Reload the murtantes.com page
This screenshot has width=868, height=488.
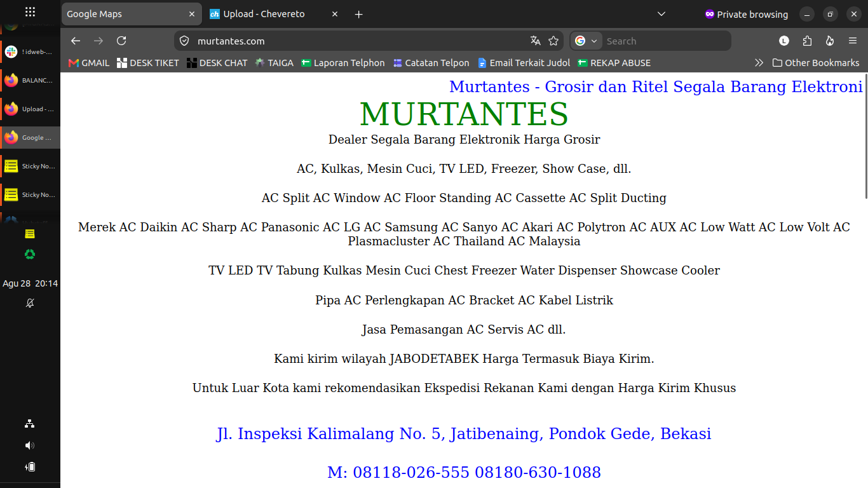(x=121, y=41)
